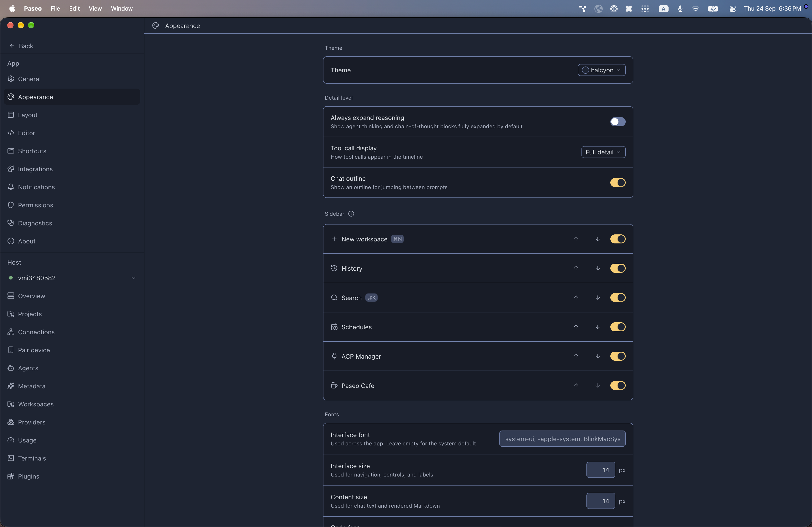This screenshot has height=527, width=812.
Task: Go Back from settings
Action: point(21,46)
